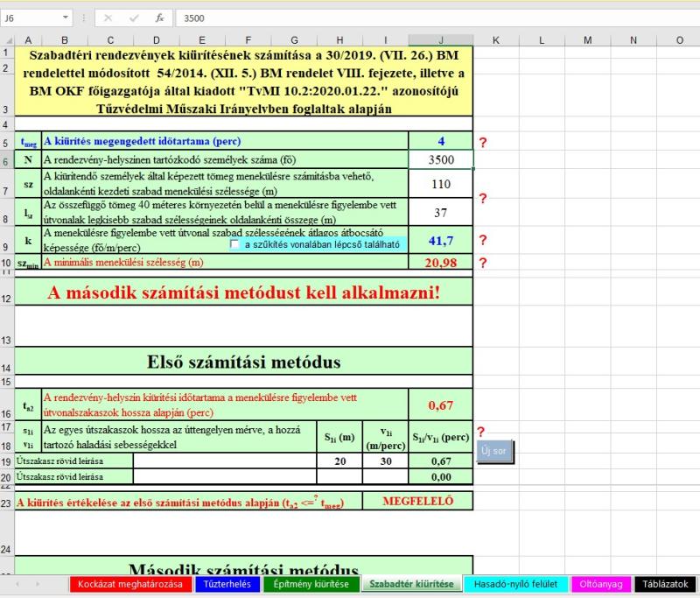Select the cell containing 3500 persons

point(441,159)
